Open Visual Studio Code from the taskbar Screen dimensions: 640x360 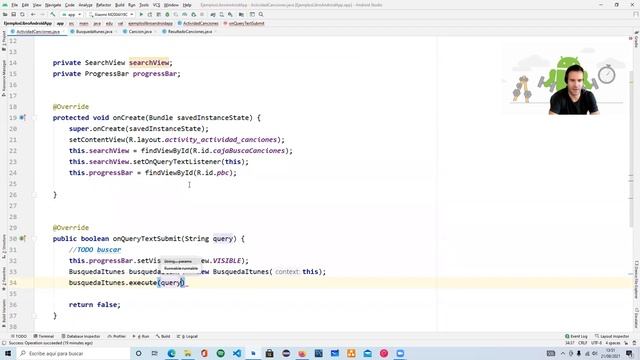[237, 353]
